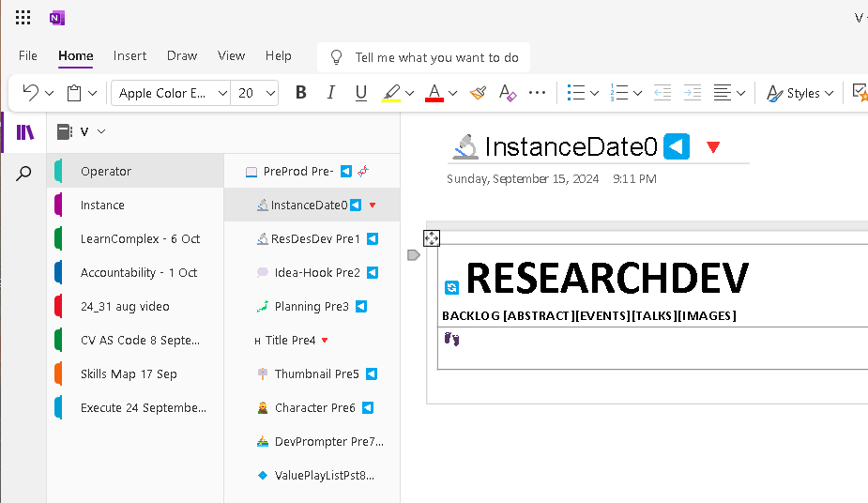
Task: Select the InstanceDate0 page in list
Action: point(312,205)
